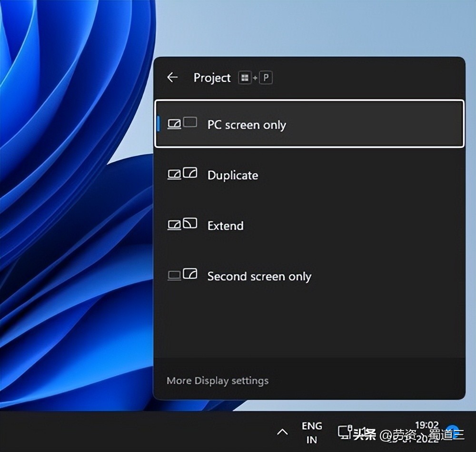Click the Second screen only icon
The image size is (476, 452).
181,275
